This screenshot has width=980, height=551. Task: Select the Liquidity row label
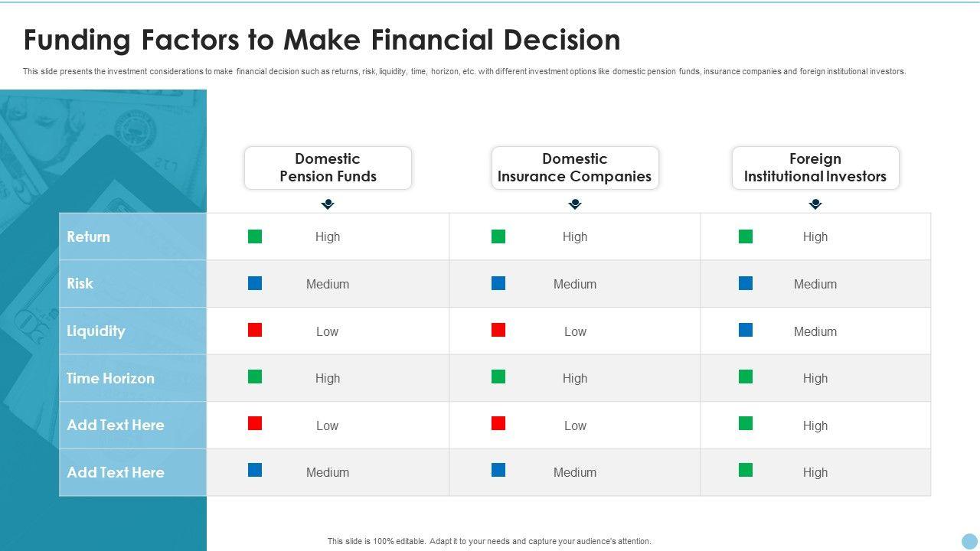(x=96, y=331)
